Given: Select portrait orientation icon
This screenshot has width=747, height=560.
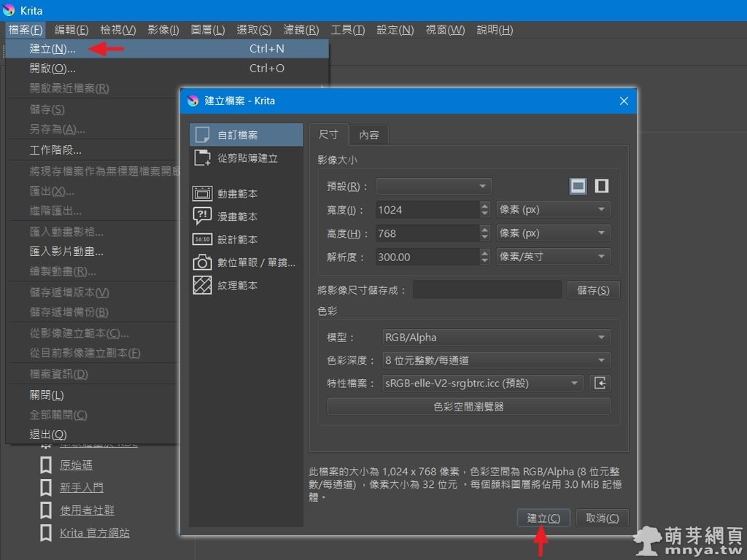Looking at the screenshot, I should pos(601,186).
